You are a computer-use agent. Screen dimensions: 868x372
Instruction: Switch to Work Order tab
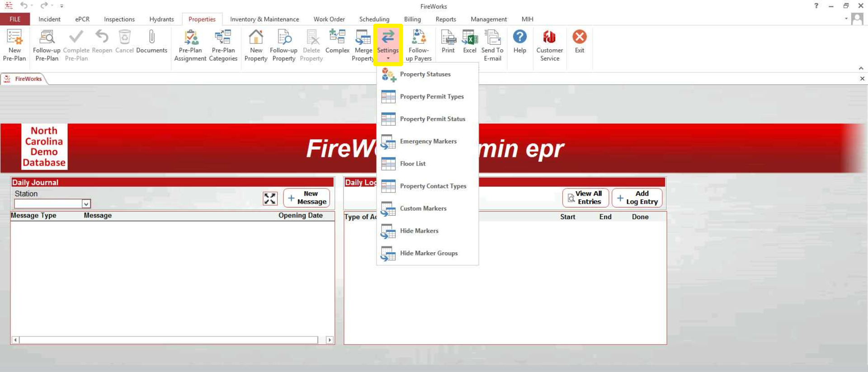point(329,19)
